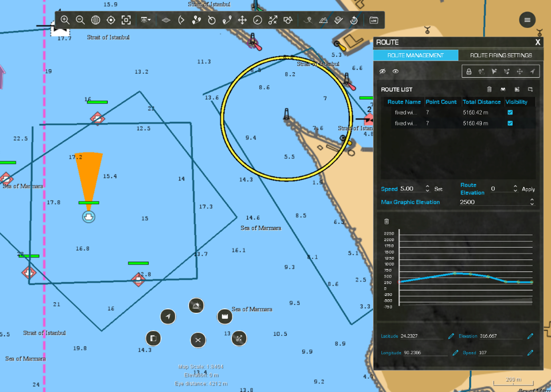Screen dimensions: 551x392
Task: Click the pin with dotted path icon
Action: point(308,20)
